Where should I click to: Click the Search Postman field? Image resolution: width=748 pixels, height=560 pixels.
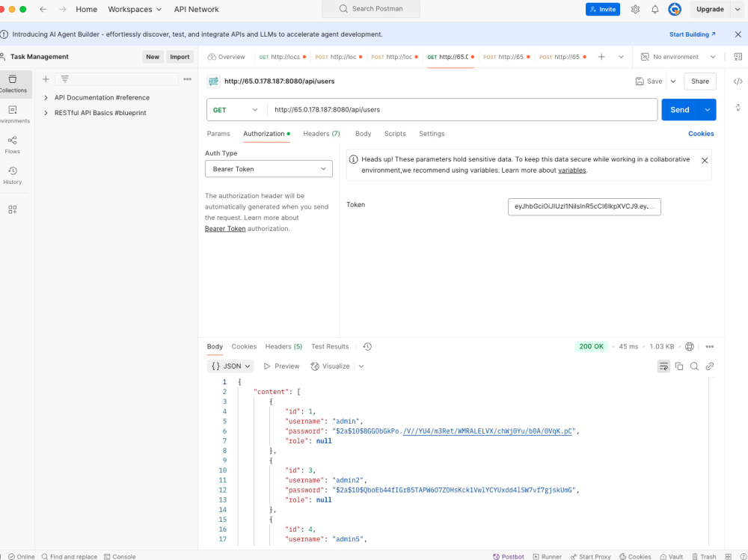coord(371,8)
